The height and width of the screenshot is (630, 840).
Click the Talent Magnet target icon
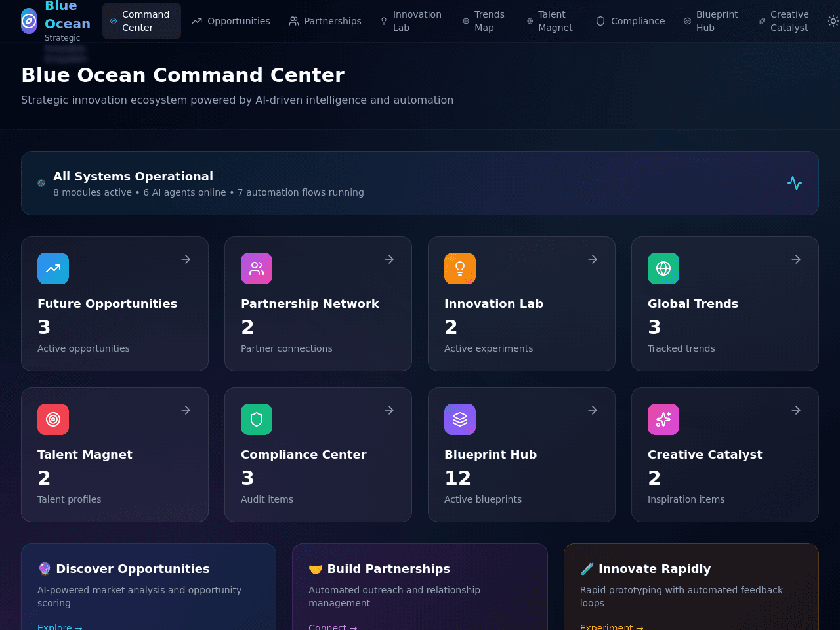tap(53, 419)
